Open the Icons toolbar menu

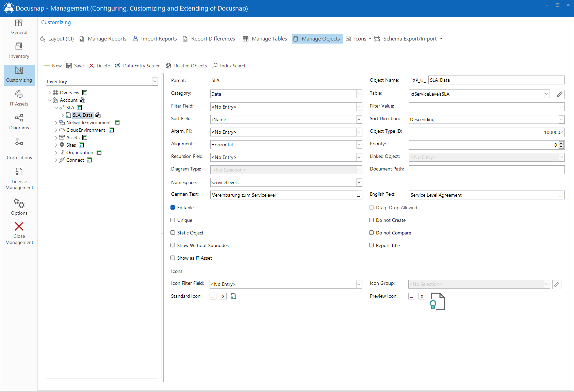tap(358, 39)
